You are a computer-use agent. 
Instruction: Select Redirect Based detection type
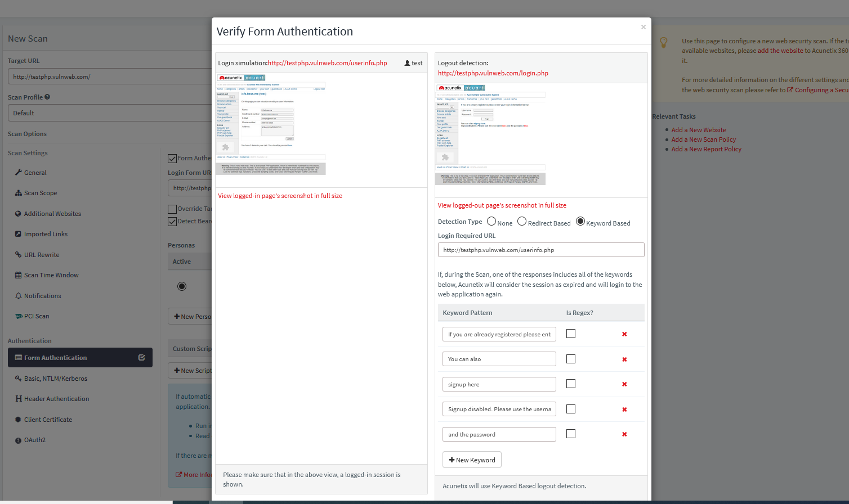pyautogui.click(x=522, y=222)
